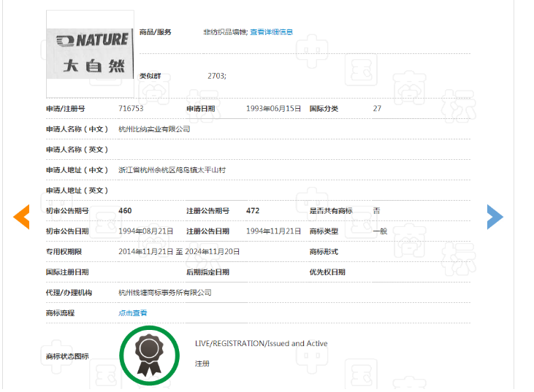The image size is (534, 392).
Task: Select shared trademark value 否
Action: click(x=376, y=211)
